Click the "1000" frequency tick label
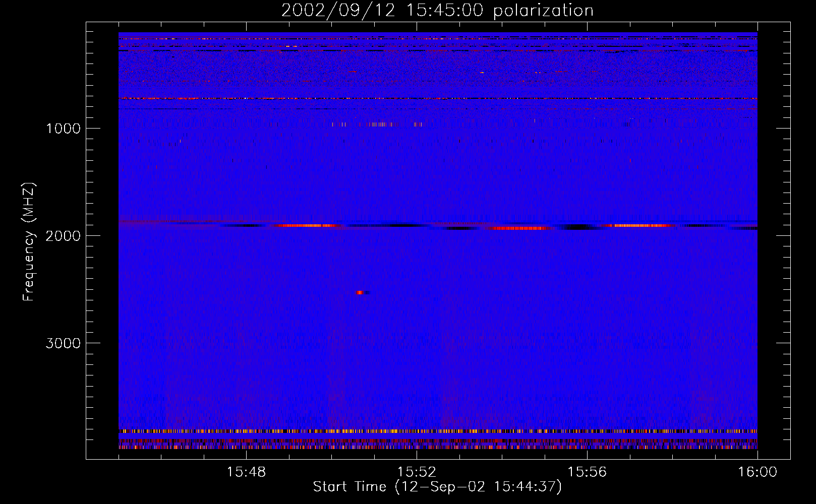816x504 pixels. pos(63,129)
